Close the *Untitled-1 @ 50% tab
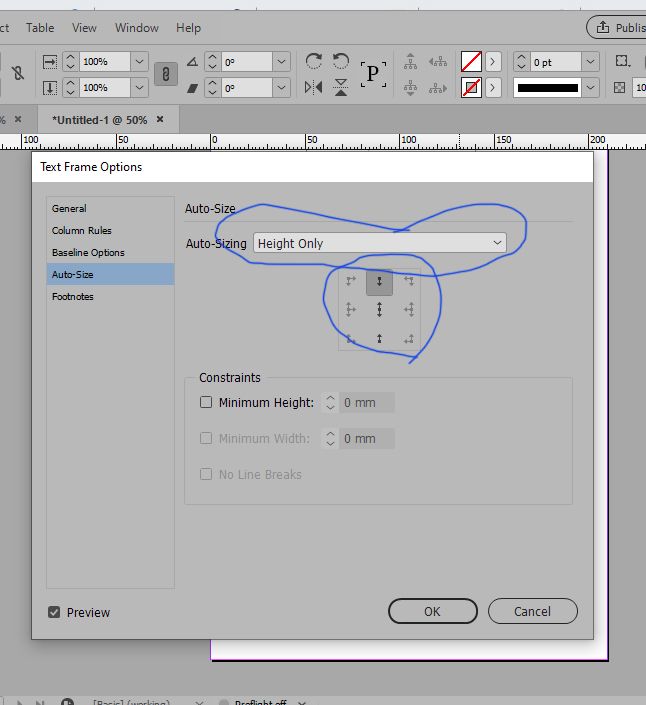 coord(160,119)
